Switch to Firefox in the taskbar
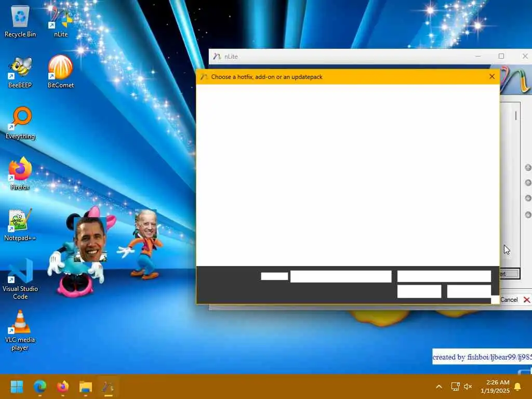The image size is (532, 399). point(63,387)
